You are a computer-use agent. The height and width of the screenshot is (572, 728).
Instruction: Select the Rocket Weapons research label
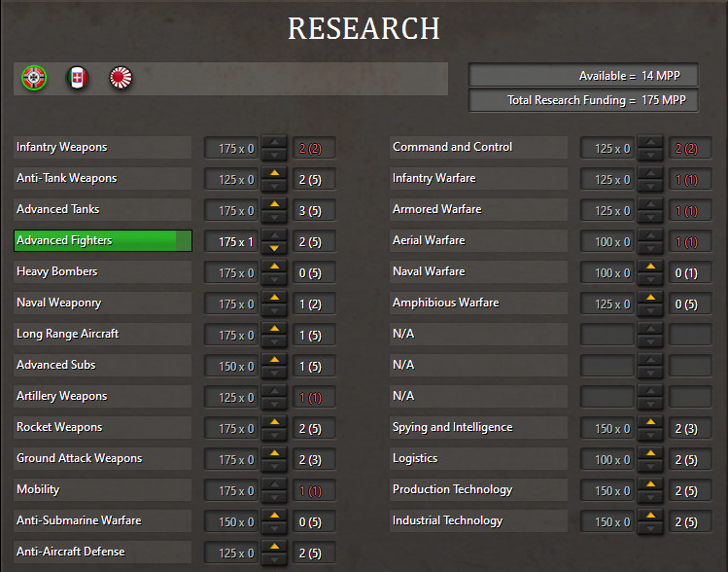tap(103, 427)
